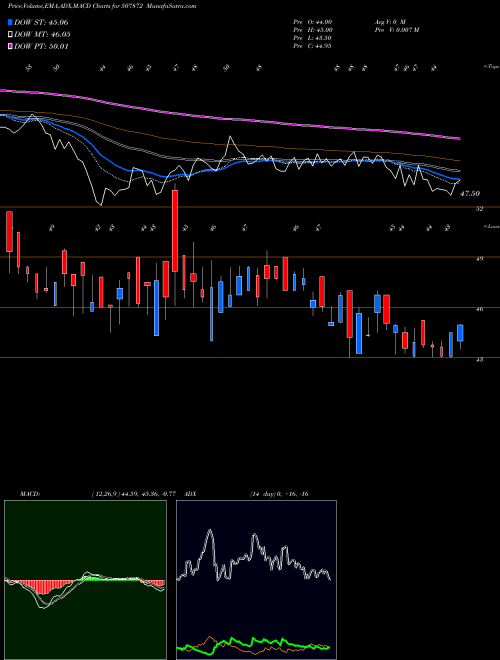Click the Pre C: 44.95 value

click(313, 46)
